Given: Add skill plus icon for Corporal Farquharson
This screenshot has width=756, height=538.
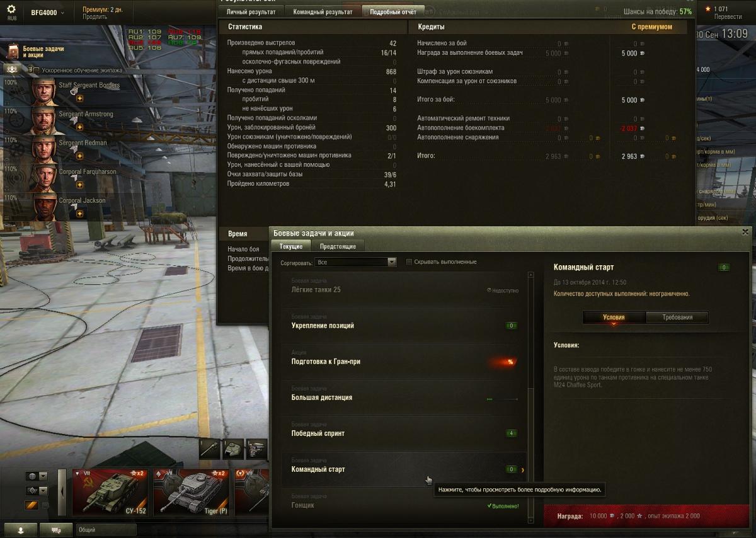Looking at the screenshot, I should 79,185.
